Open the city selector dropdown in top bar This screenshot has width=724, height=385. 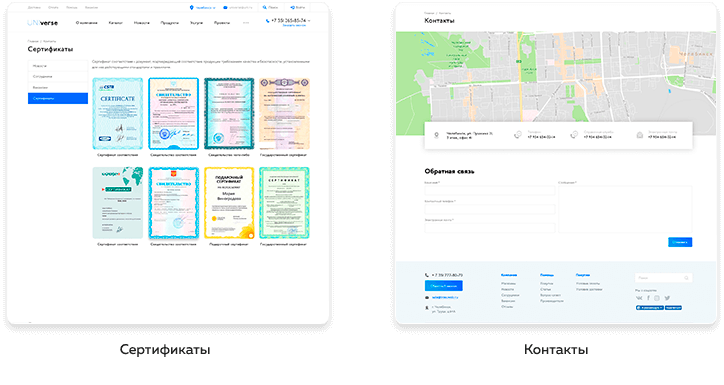205,8
